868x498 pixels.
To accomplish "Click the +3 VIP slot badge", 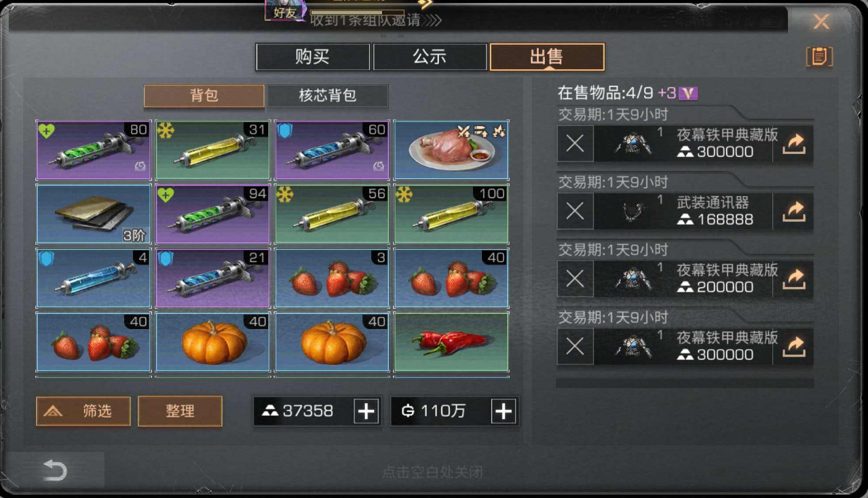I will click(x=678, y=93).
